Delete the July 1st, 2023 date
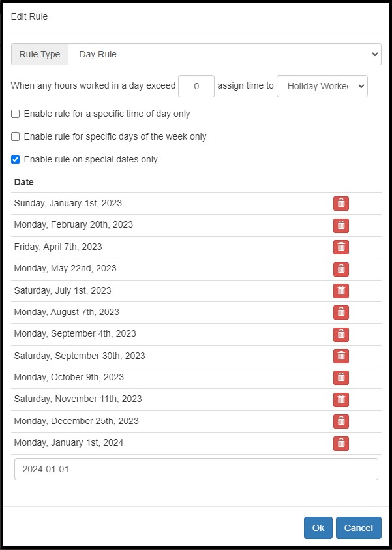The width and height of the screenshot is (392, 550). pyautogui.click(x=341, y=290)
